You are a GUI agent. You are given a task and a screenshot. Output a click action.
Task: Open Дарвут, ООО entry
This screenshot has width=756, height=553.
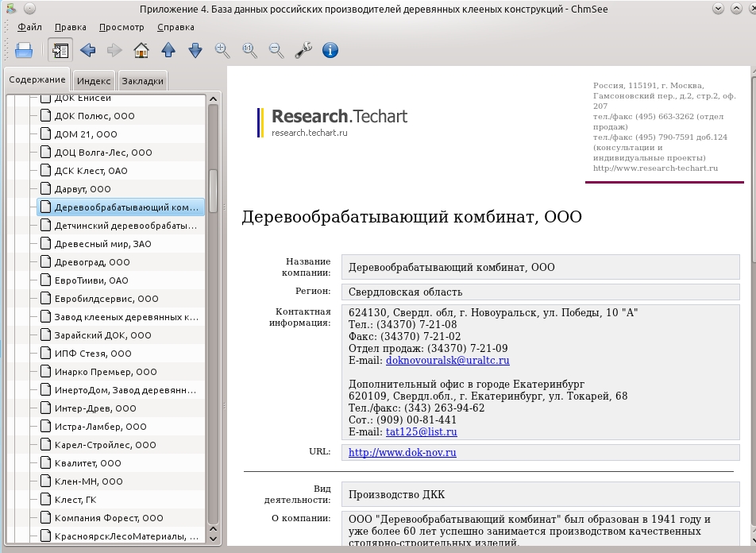click(83, 189)
